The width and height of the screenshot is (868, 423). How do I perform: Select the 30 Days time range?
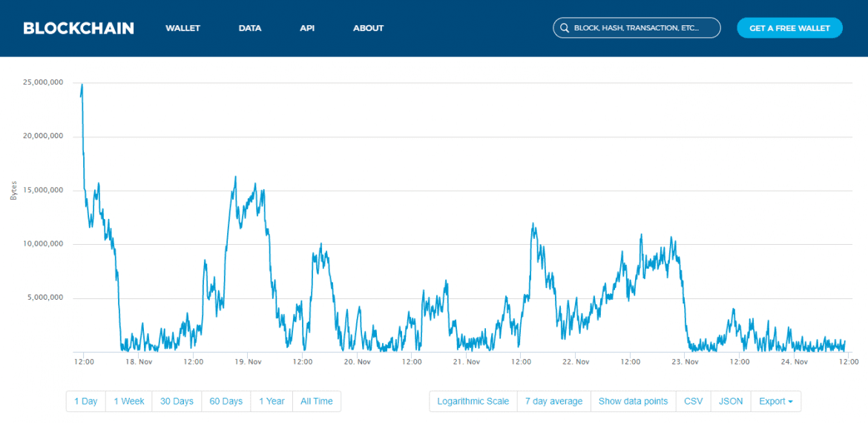tap(177, 401)
